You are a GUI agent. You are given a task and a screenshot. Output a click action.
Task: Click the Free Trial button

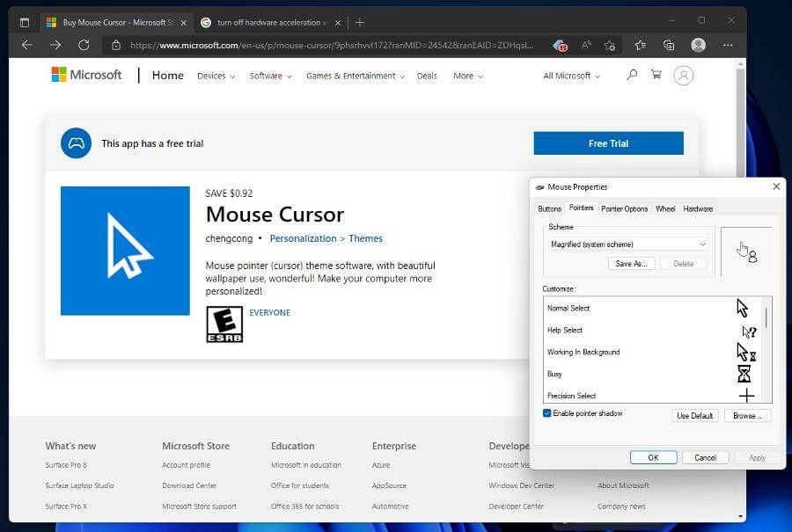tap(608, 142)
